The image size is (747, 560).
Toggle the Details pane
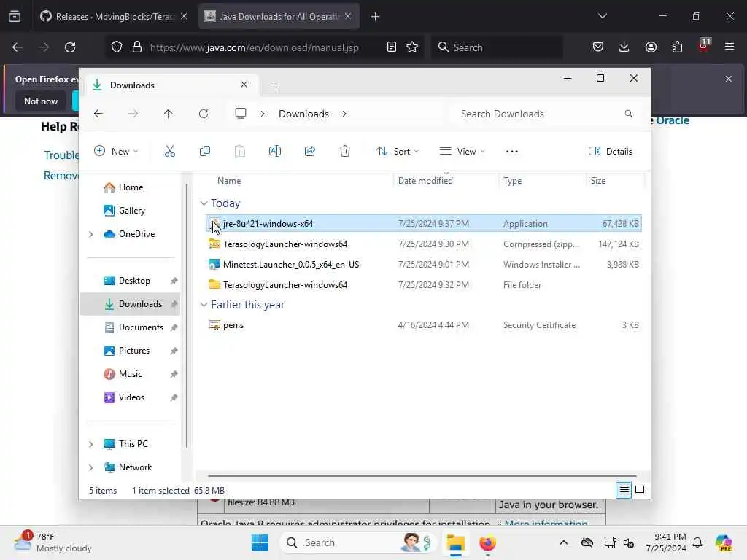click(611, 152)
